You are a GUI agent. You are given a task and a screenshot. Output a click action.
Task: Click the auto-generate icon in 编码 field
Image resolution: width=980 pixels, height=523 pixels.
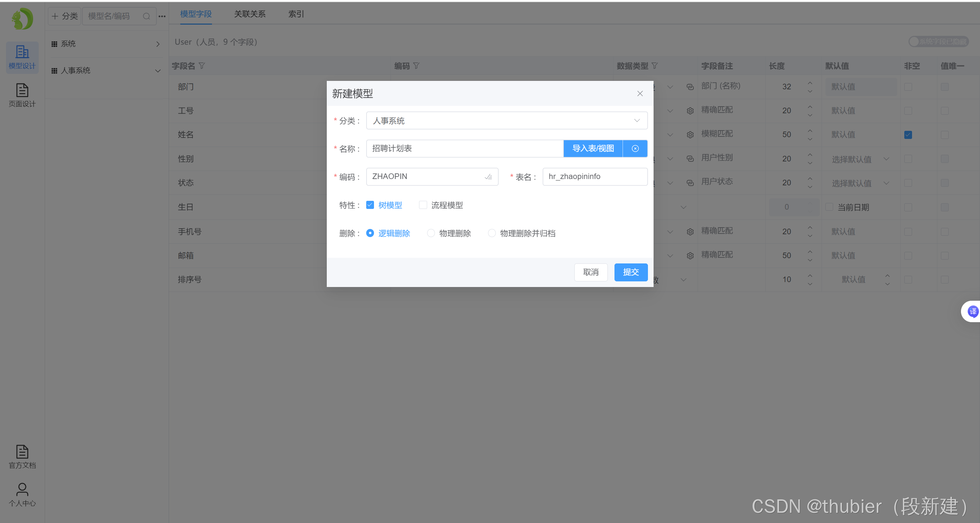tap(488, 177)
